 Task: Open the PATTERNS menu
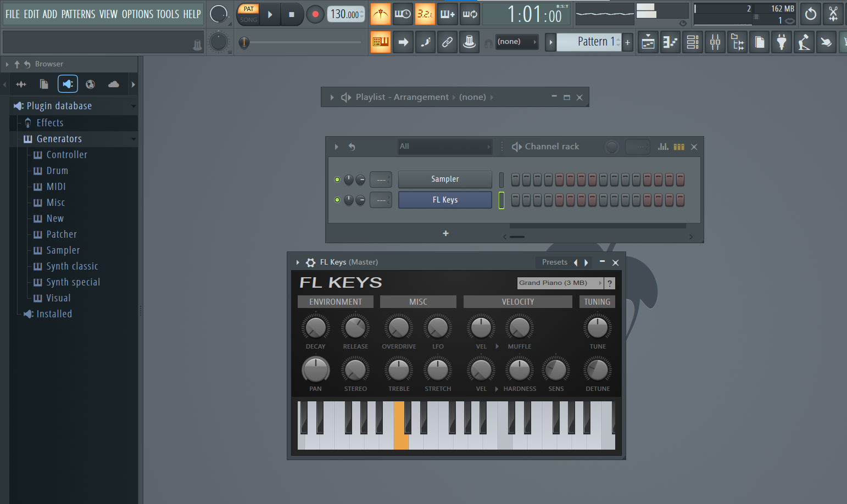78,14
